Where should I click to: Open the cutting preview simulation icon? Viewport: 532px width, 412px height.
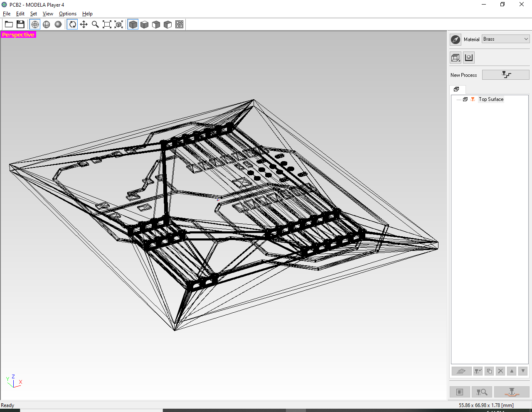(482, 392)
